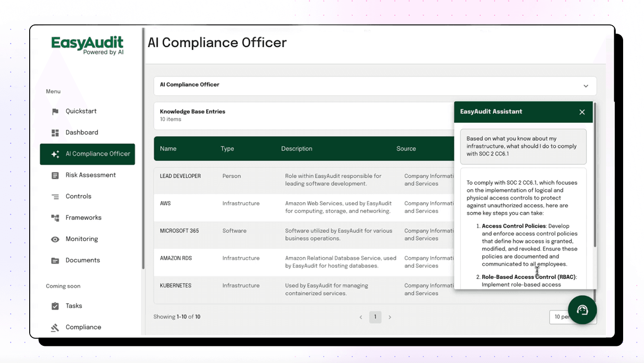This screenshot has width=644, height=363.
Task: Select the KUBERNETES entry
Action: tap(176, 286)
